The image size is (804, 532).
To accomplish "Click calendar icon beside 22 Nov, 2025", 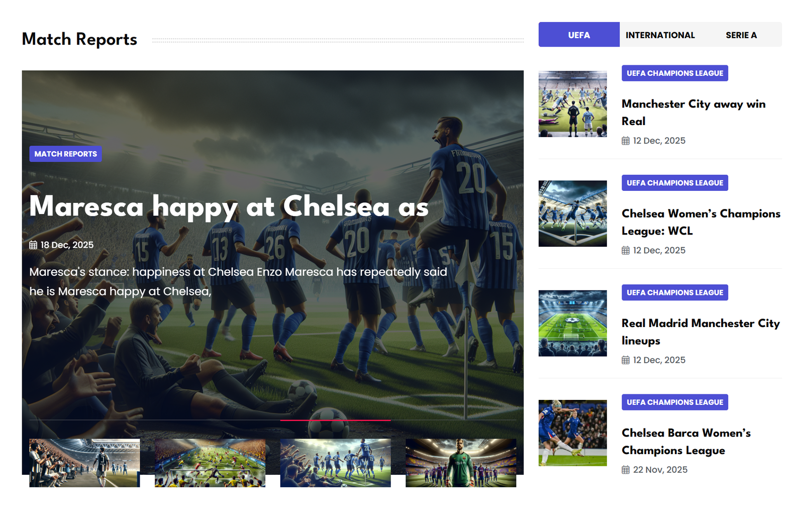I will pyautogui.click(x=626, y=470).
